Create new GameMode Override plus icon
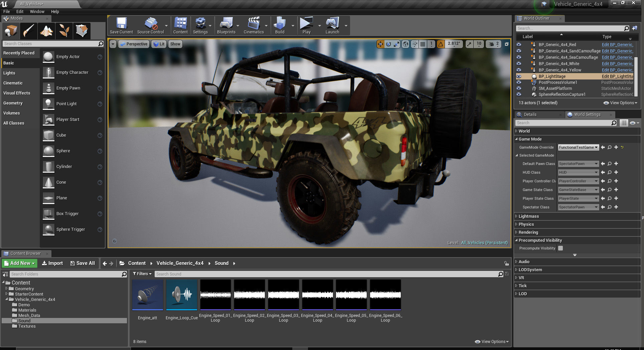 pyautogui.click(x=616, y=147)
